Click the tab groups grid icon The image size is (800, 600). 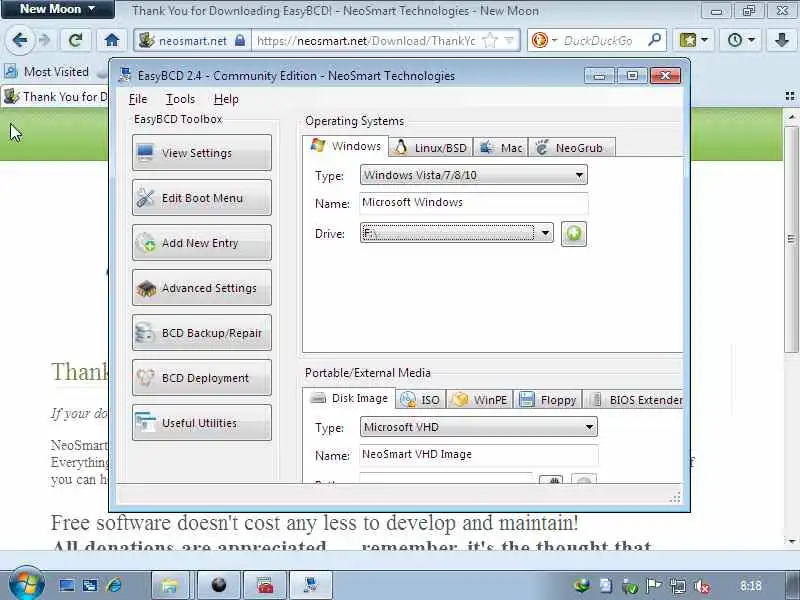pos(790,96)
